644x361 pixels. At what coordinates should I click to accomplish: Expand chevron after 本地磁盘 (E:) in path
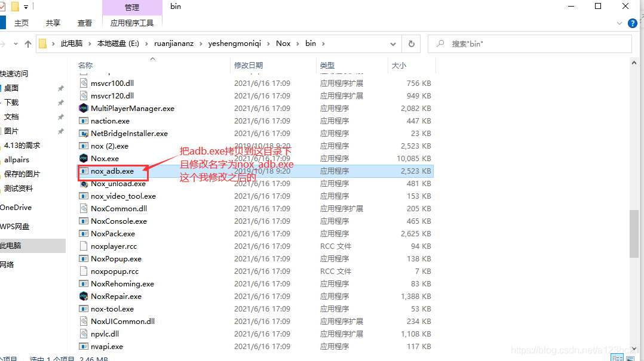coord(146,44)
